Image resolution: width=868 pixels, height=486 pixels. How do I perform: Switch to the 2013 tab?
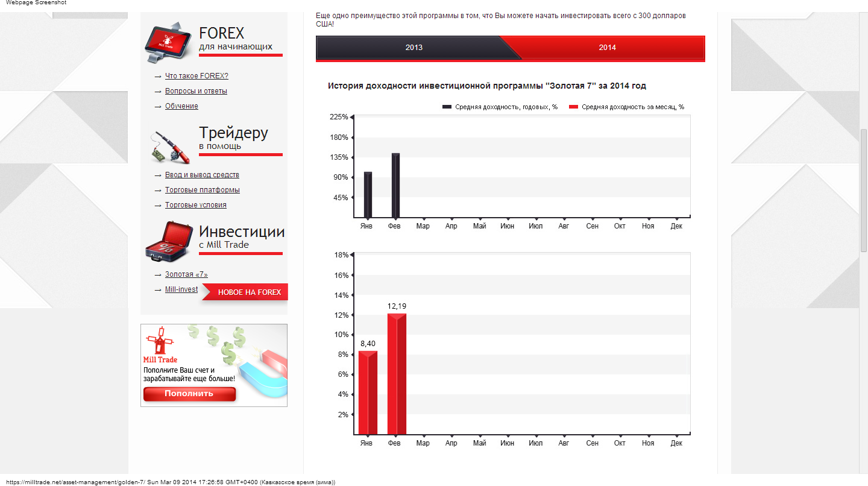coord(414,47)
